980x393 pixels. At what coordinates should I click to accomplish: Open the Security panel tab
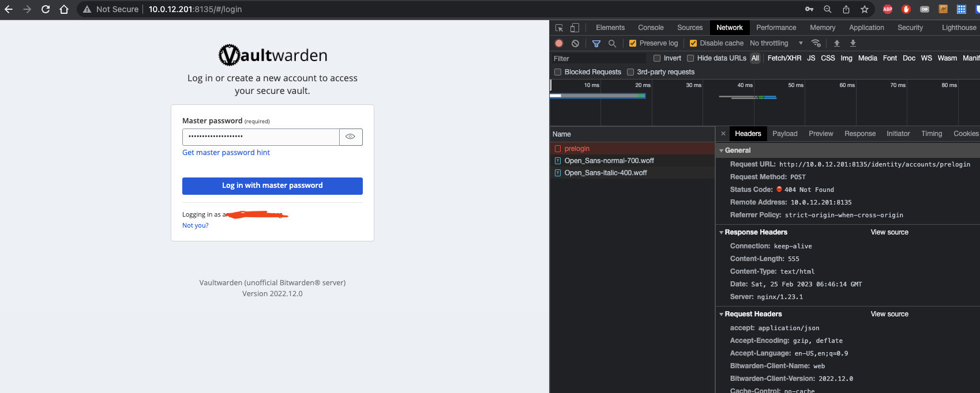click(x=910, y=28)
